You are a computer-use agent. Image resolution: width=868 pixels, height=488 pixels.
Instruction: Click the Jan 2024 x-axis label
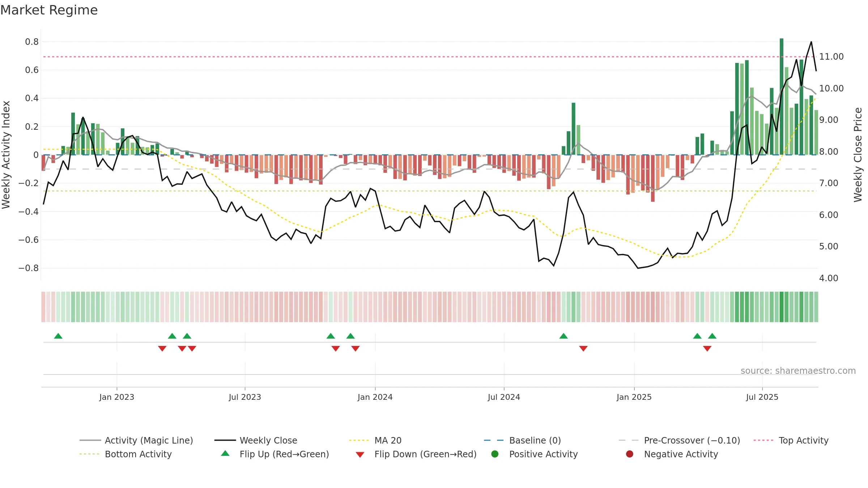click(x=375, y=397)
